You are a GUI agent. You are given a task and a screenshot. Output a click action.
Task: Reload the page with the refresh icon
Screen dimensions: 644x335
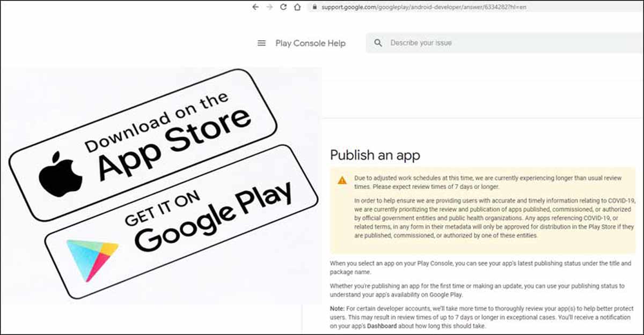tap(283, 8)
